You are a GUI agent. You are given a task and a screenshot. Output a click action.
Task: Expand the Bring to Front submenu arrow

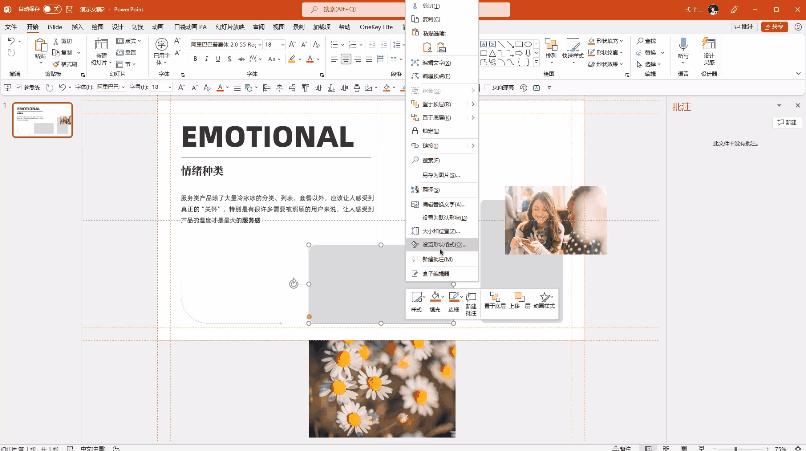point(473,104)
